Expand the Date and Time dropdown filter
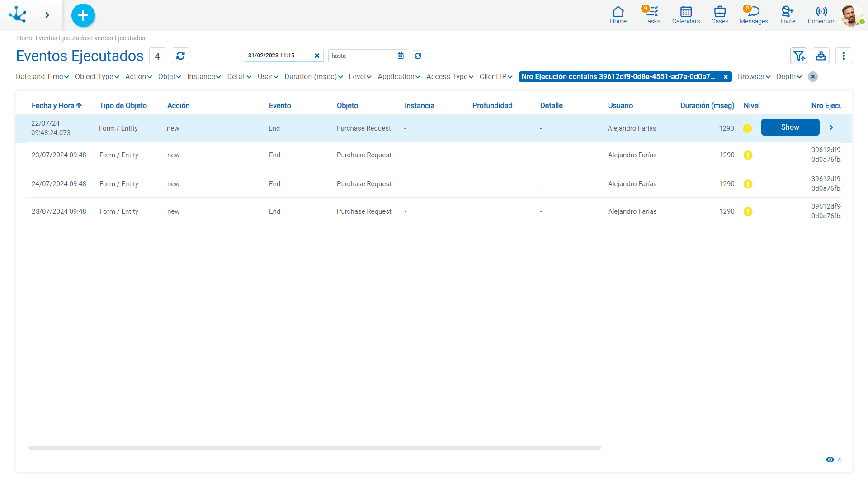 pyautogui.click(x=42, y=76)
